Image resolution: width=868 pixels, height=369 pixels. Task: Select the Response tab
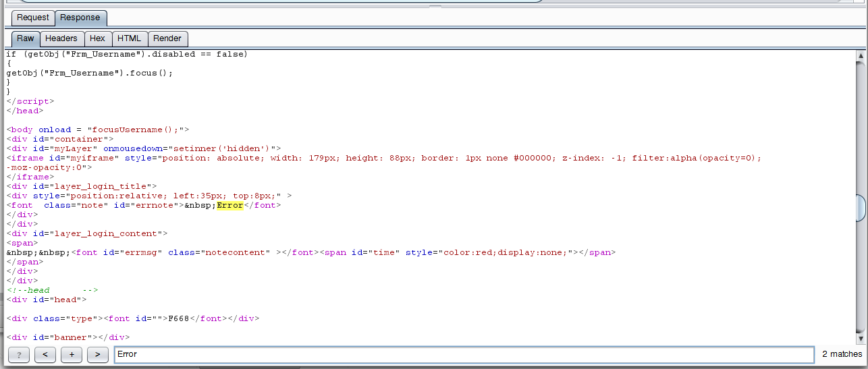pos(80,18)
